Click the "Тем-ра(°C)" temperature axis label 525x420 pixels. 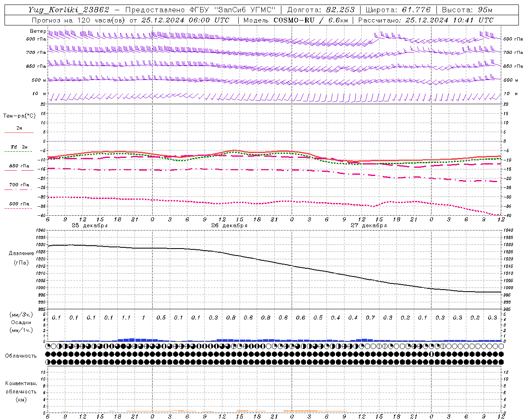click(x=19, y=116)
